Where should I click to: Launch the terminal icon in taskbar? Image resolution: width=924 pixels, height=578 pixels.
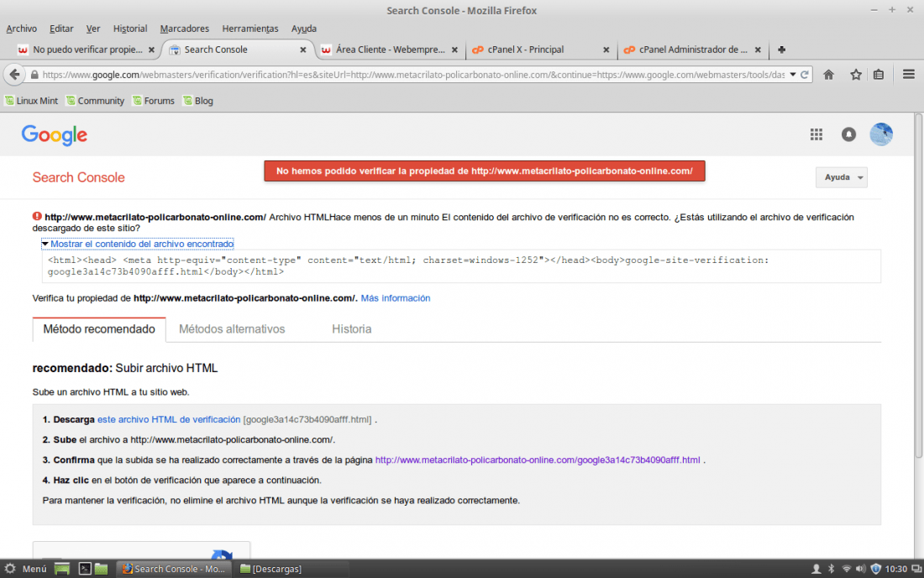[85, 569]
